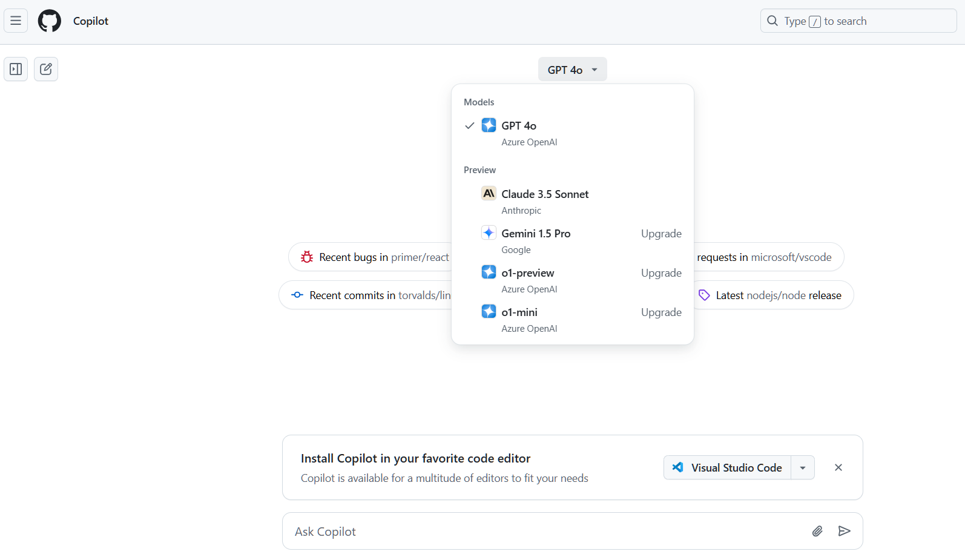Viewport: 965px width, 560px height.
Task: Open the hamburger navigation menu
Action: point(16,21)
